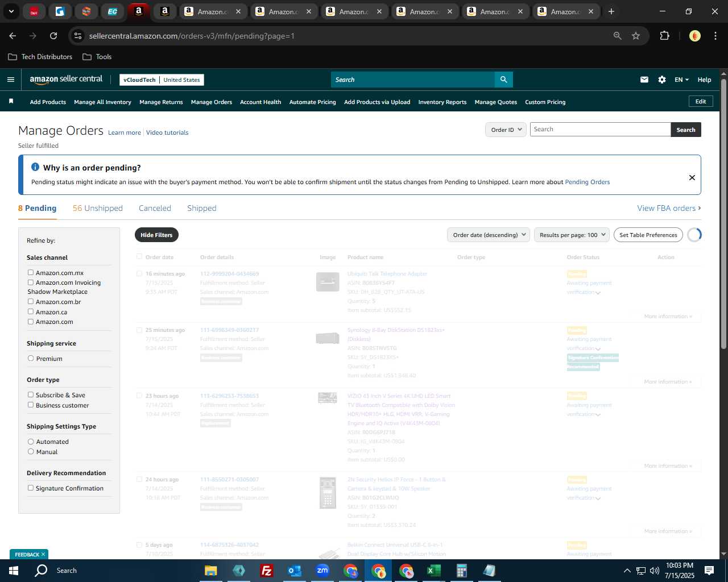Image resolution: width=728 pixels, height=582 pixels.
Task: Click the bookmark icon in nav bar
Action: (x=11, y=101)
